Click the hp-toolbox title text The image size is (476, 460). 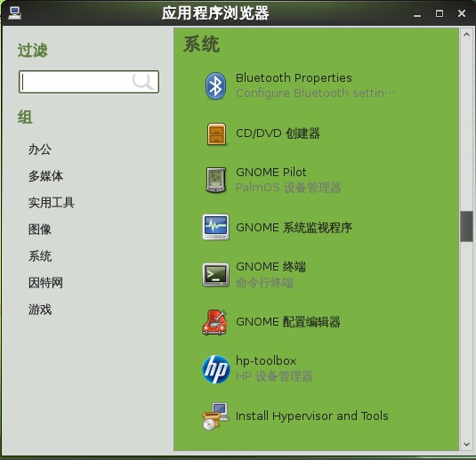(266, 361)
